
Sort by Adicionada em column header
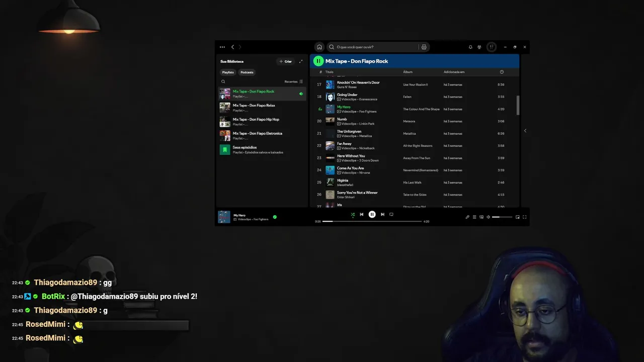click(454, 72)
